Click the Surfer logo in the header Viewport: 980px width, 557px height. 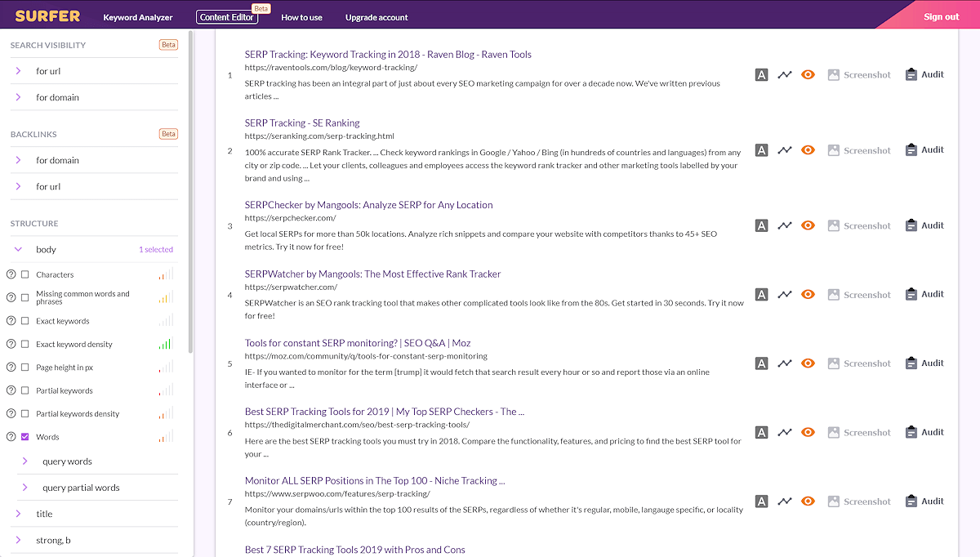pos(47,15)
